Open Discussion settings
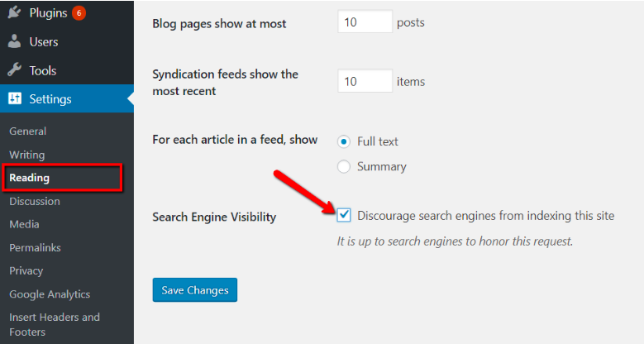This screenshot has width=644, height=344. pyautogui.click(x=35, y=202)
